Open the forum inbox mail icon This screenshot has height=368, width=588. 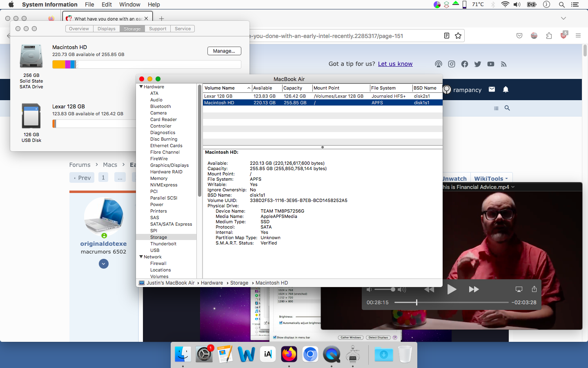click(x=492, y=89)
